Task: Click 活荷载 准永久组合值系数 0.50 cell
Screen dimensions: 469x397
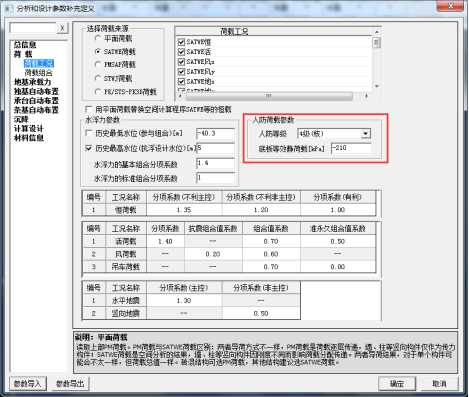Action: [x=338, y=241]
